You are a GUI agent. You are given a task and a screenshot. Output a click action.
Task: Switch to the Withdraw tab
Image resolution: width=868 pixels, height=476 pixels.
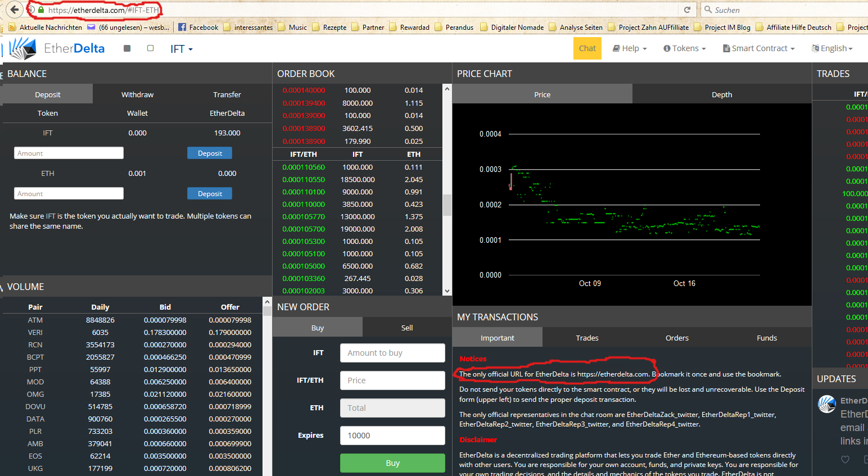click(x=137, y=94)
